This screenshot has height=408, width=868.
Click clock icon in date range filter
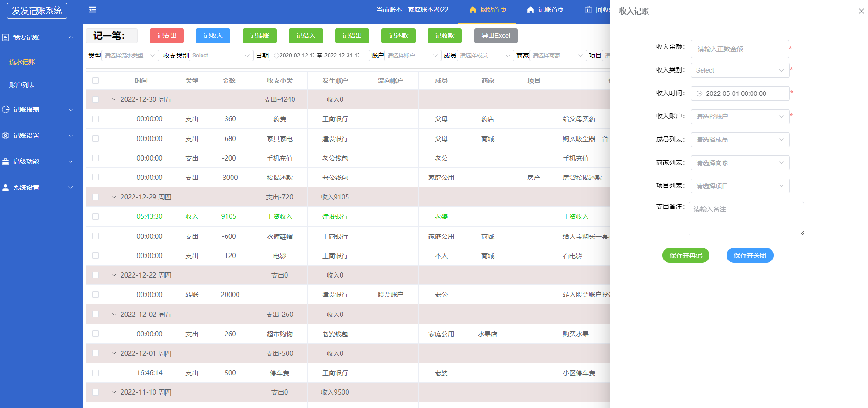tap(276, 56)
